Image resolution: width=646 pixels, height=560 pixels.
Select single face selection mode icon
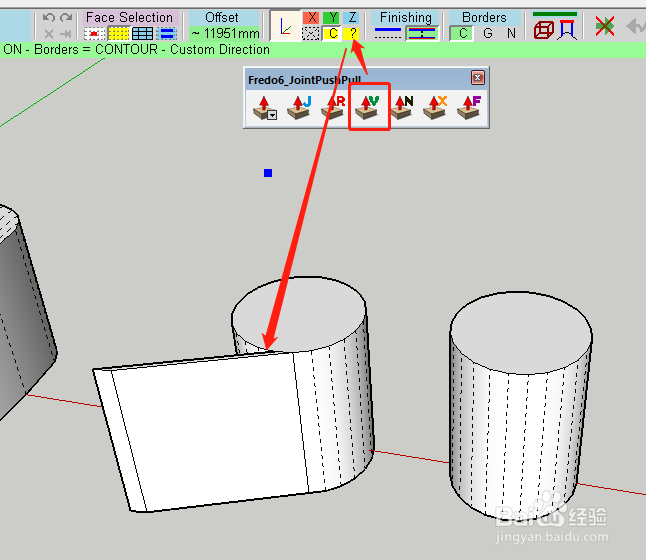[94, 33]
